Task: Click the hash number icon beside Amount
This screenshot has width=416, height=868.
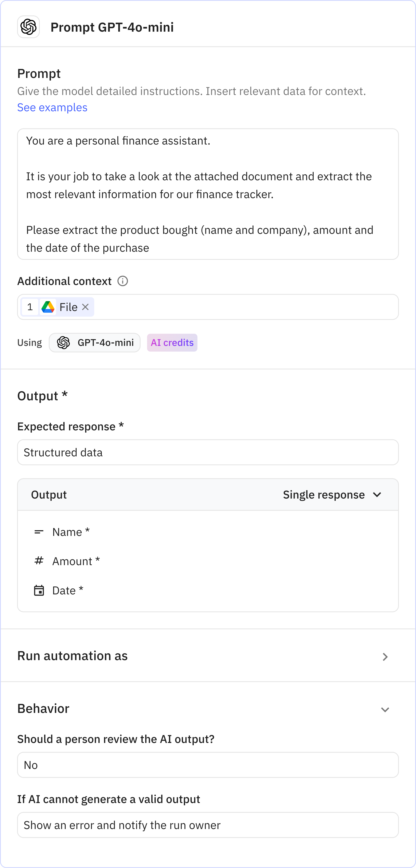Action: click(39, 561)
